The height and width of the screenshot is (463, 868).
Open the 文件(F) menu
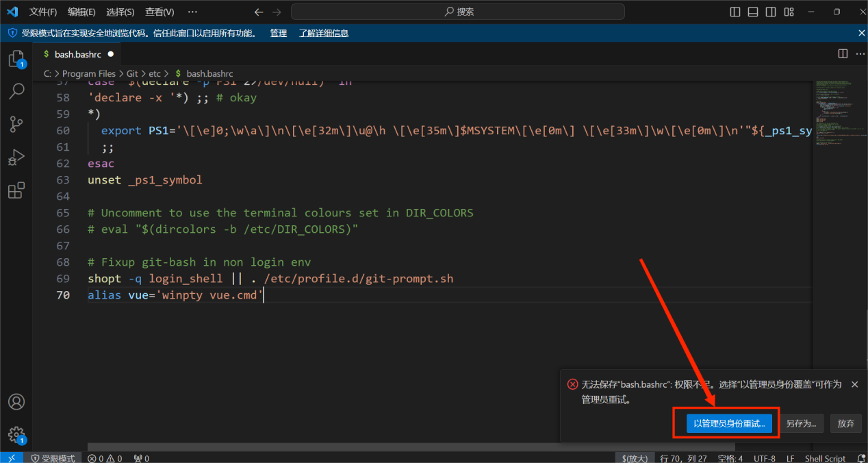[43, 12]
